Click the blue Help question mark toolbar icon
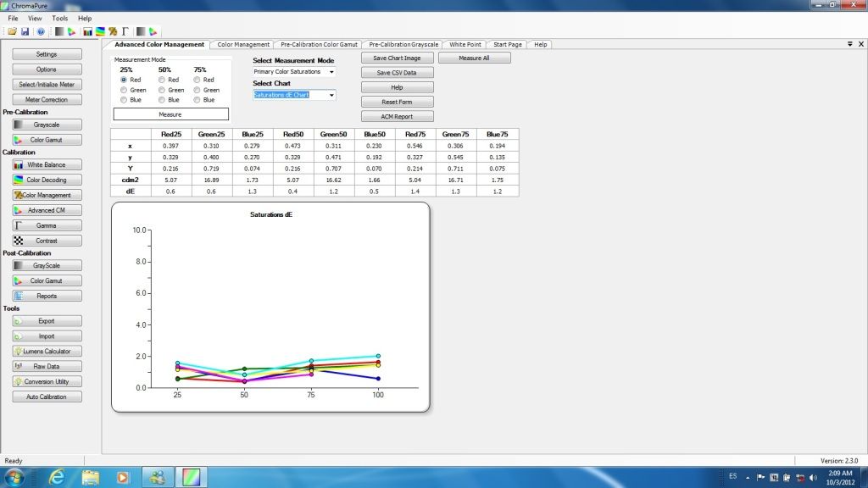Screen dimensions: 868x488 tap(41, 31)
